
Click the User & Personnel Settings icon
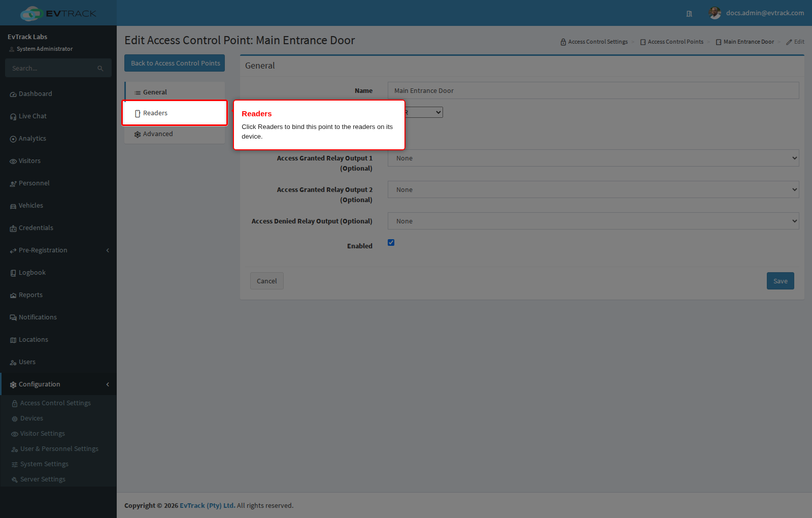click(15, 449)
